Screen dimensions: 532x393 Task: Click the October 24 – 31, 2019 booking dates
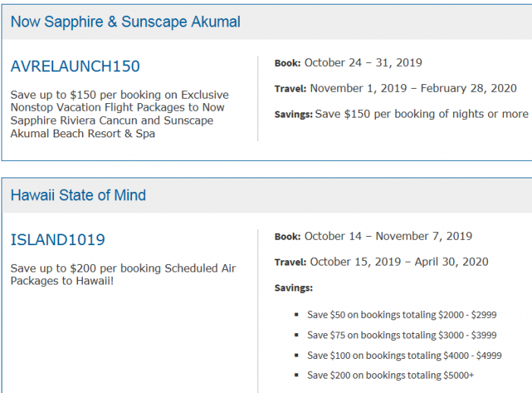[363, 63]
